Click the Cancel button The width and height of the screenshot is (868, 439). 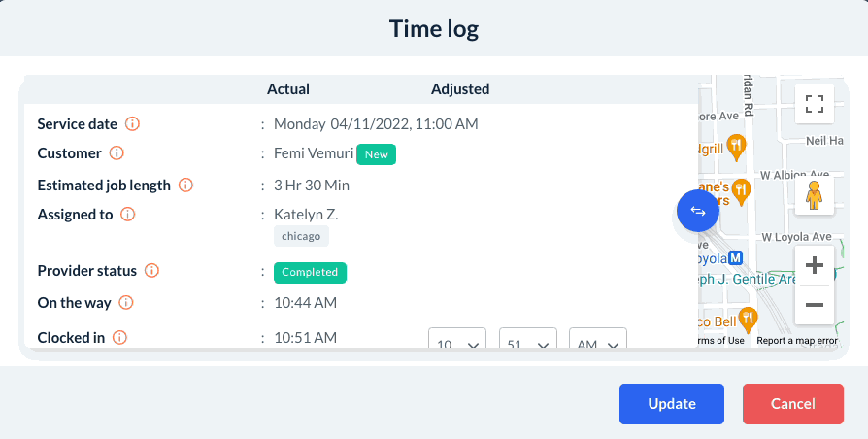point(793,404)
